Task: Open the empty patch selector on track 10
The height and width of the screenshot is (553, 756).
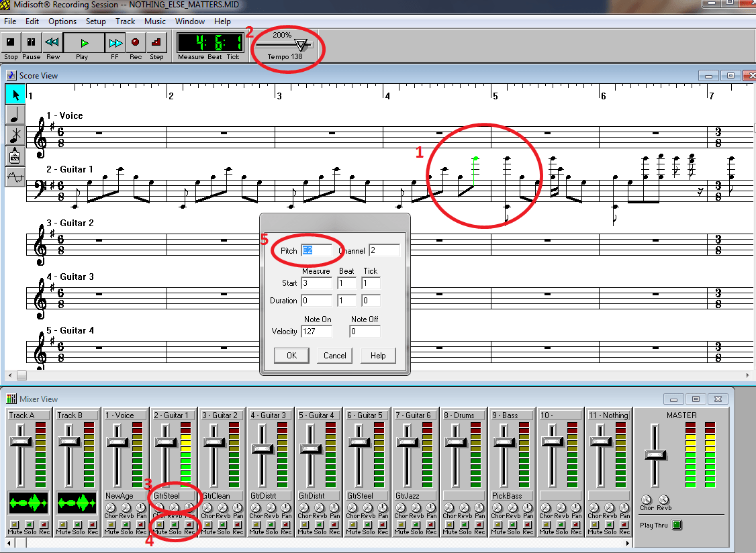Action: [561, 496]
